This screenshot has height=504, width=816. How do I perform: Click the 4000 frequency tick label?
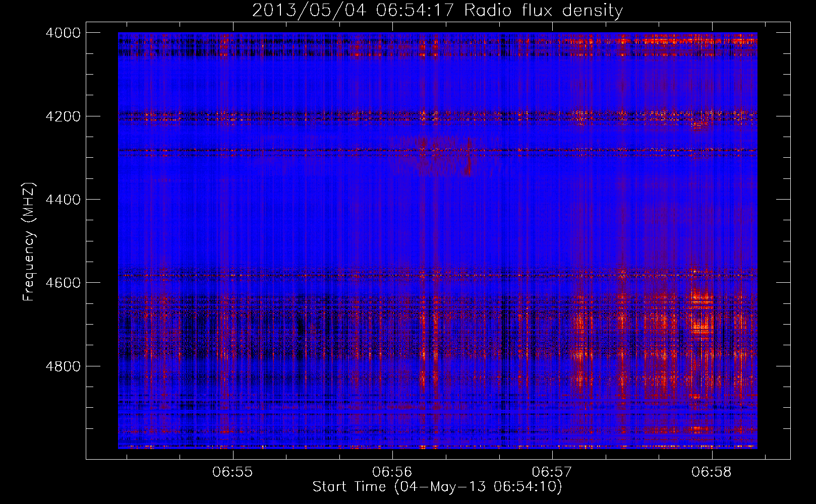coord(63,33)
